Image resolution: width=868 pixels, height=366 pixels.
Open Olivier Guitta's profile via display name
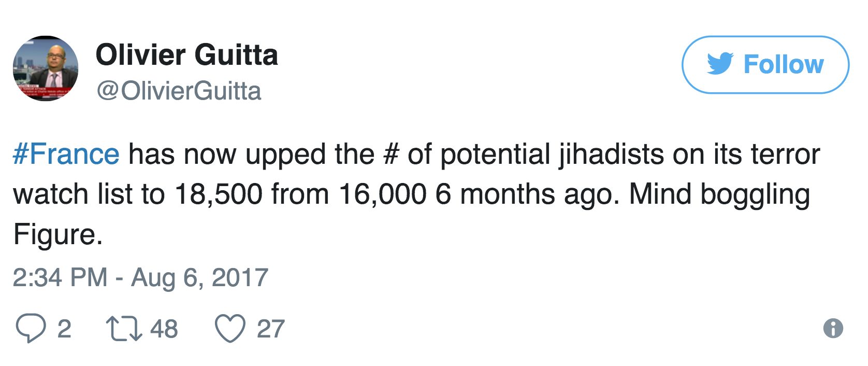pyautogui.click(x=186, y=54)
